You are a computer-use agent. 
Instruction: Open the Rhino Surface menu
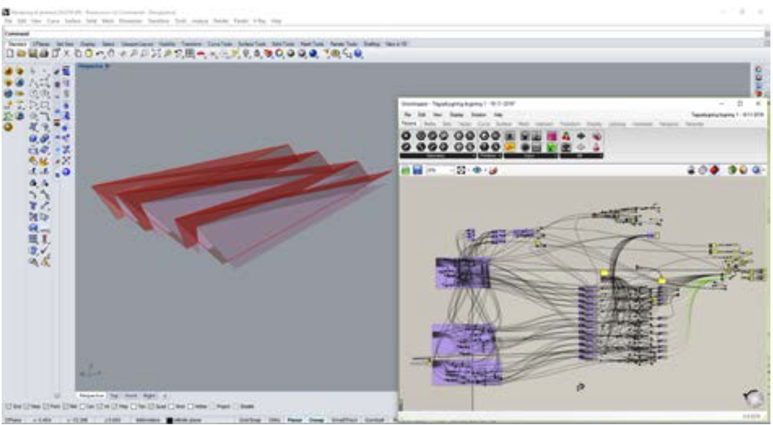click(x=72, y=21)
